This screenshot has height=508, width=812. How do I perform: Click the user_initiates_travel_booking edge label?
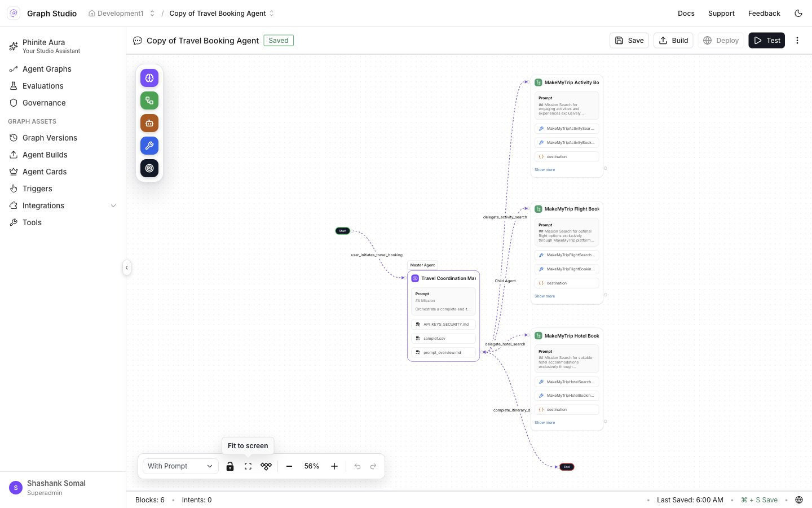[377, 255]
